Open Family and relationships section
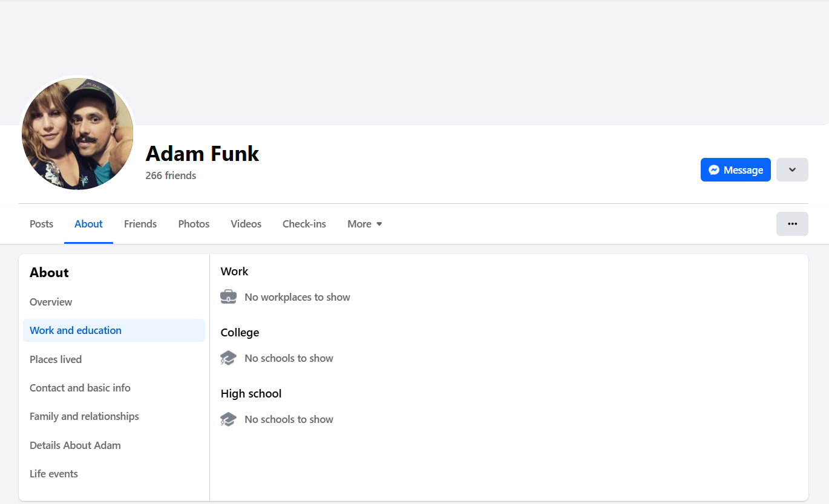Screen dimensions: 829x504 [84, 416]
